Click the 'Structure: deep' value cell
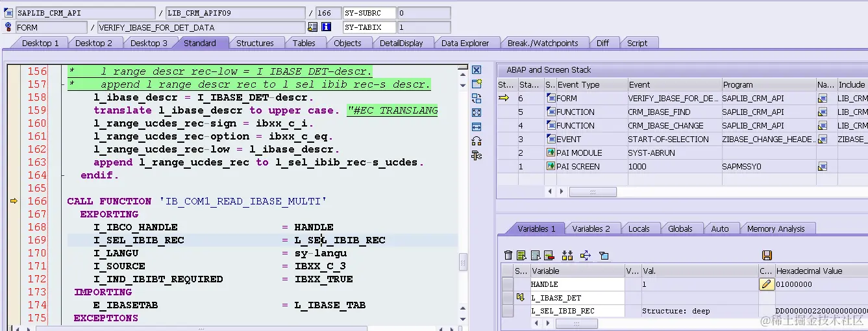The height and width of the screenshot is (331, 868). tap(699, 311)
